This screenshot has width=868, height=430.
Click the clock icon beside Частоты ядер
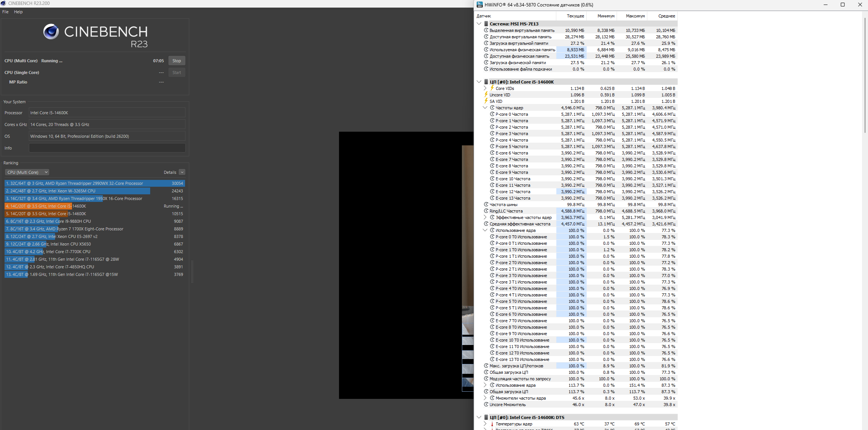point(492,107)
